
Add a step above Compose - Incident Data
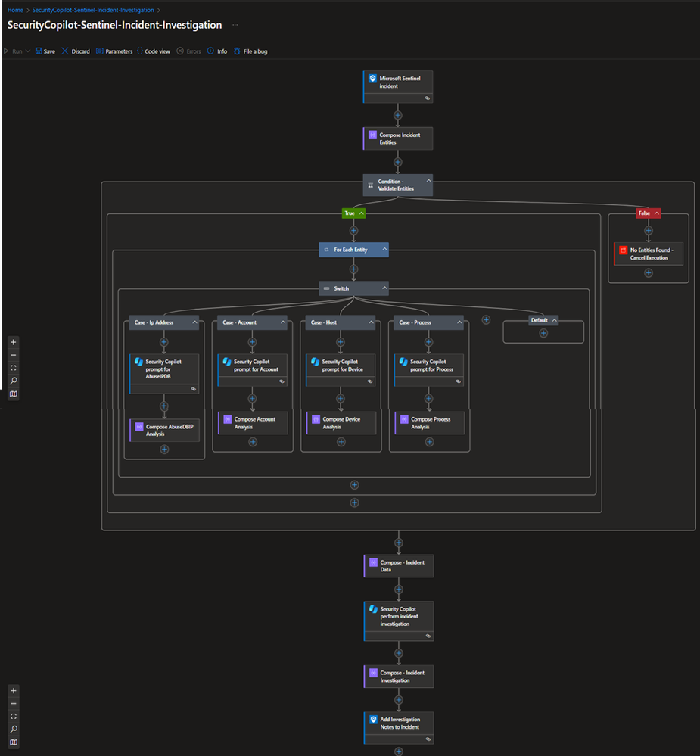[399, 543]
